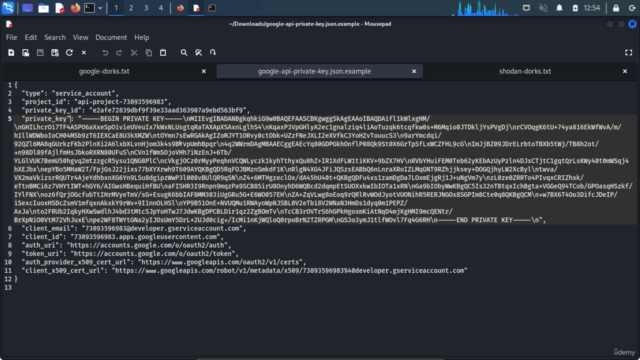Save the current document via toolbar
Screen dimensions: 640x360
click(x=40, y=53)
